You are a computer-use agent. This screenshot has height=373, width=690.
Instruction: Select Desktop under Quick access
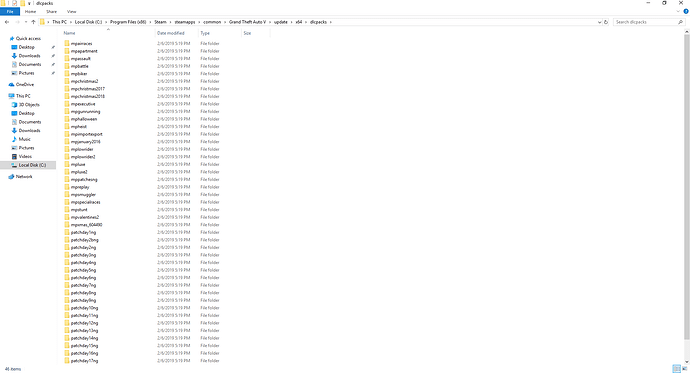click(26, 47)
